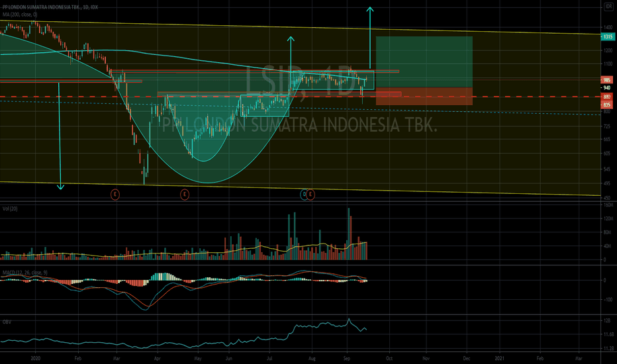Click the red 985 price label
617x364 pixels.
coord(607,80)
